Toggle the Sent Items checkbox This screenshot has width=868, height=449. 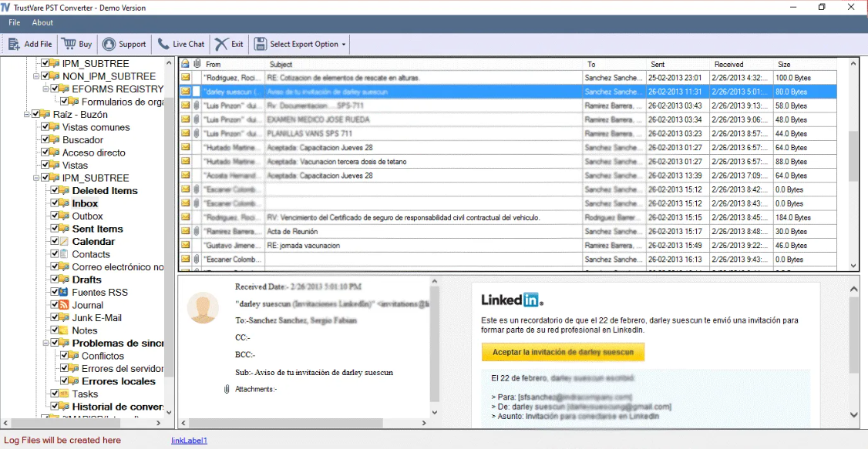coord(55,229)
